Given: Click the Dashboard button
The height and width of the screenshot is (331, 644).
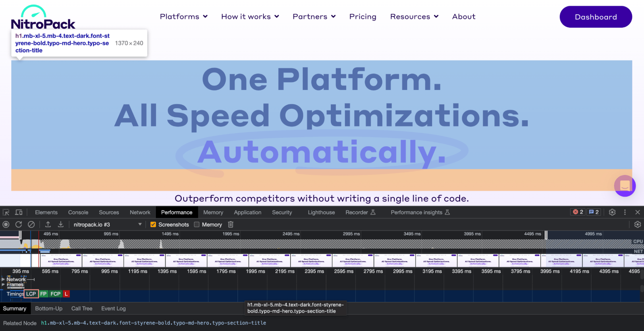Looking at the screenshot, I should pos(596,17).
